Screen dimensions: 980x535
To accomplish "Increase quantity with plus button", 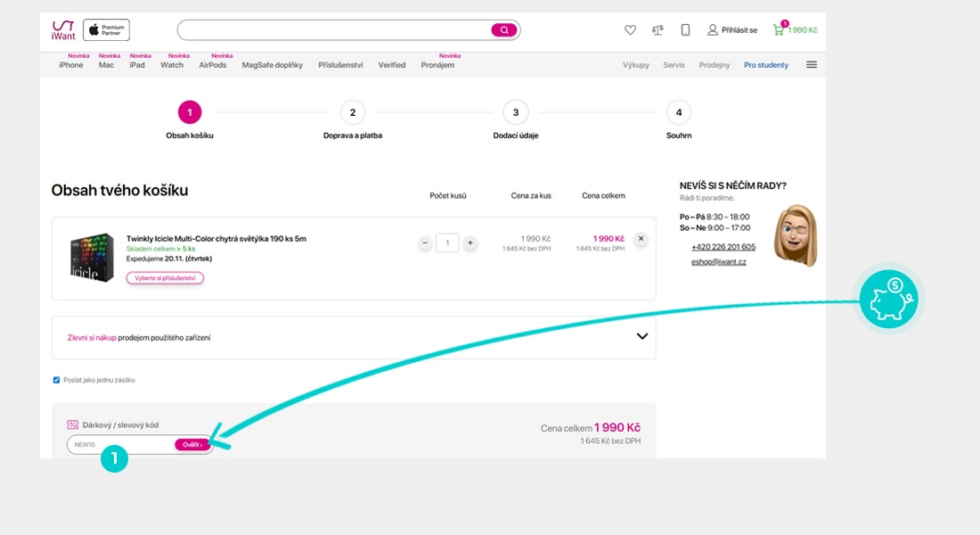I will tap(470, 243).
